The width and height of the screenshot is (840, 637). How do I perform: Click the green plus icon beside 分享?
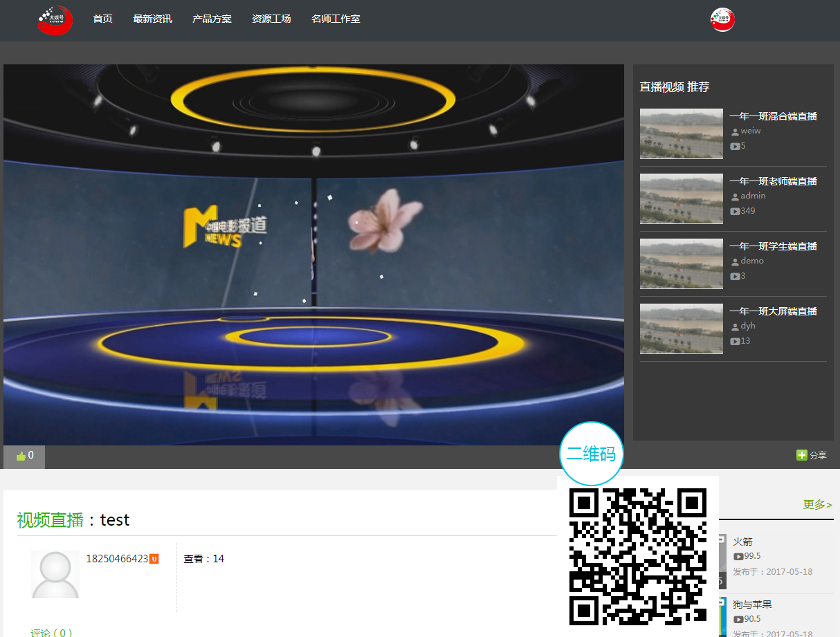802,455
